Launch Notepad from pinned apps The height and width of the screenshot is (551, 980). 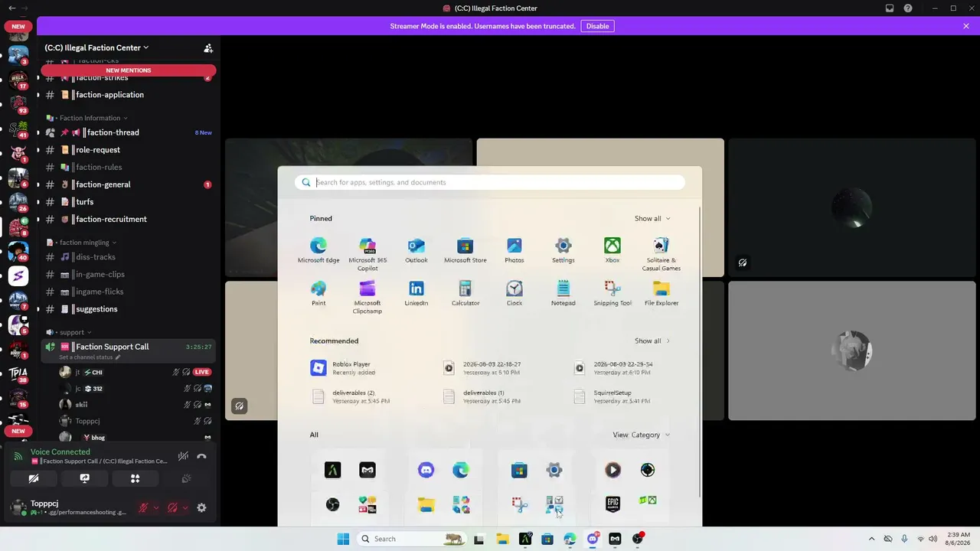[563, 293]
